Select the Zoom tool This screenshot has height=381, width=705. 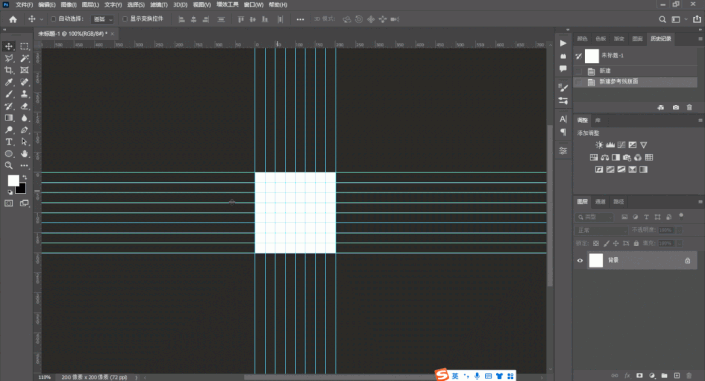pos(9,166)
